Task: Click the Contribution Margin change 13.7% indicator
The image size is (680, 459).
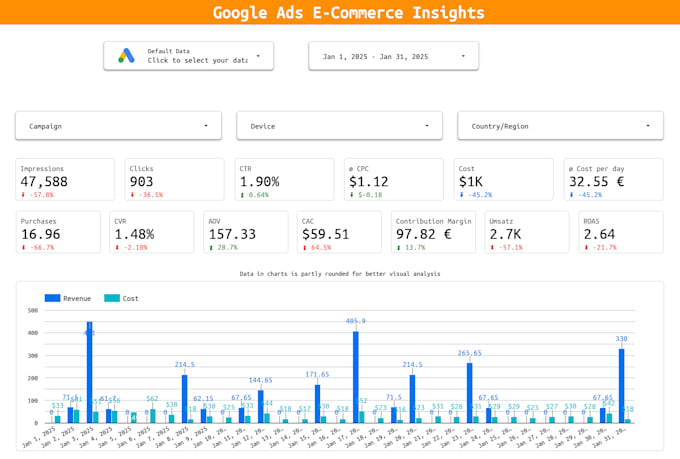Action: pyautogui.click(x=411, y=247)
